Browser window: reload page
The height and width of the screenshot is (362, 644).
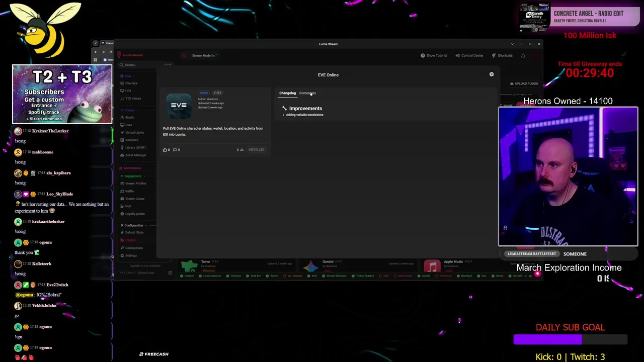111,52
